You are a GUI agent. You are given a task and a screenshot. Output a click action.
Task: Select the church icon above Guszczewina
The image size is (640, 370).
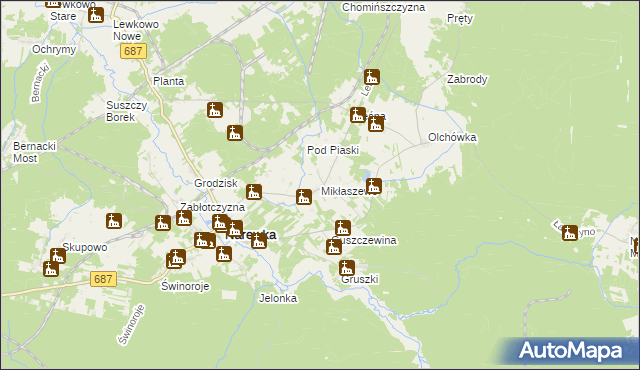(343, 228)
